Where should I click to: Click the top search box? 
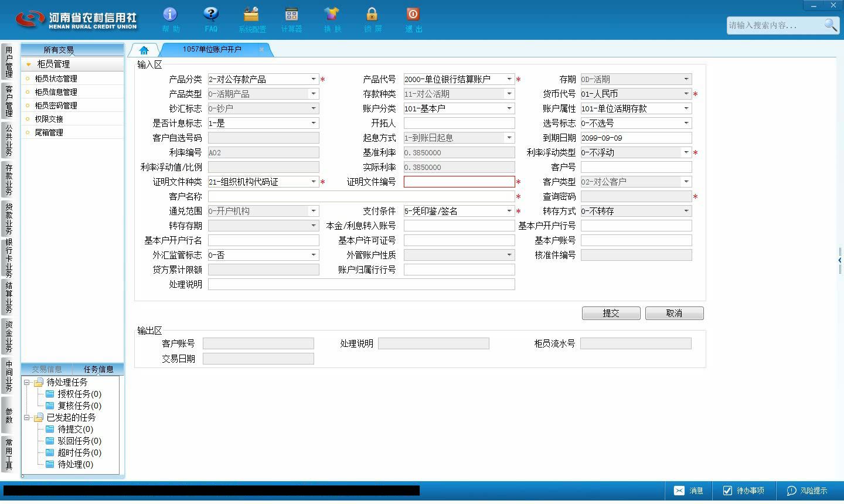click(x=775, y=25)
